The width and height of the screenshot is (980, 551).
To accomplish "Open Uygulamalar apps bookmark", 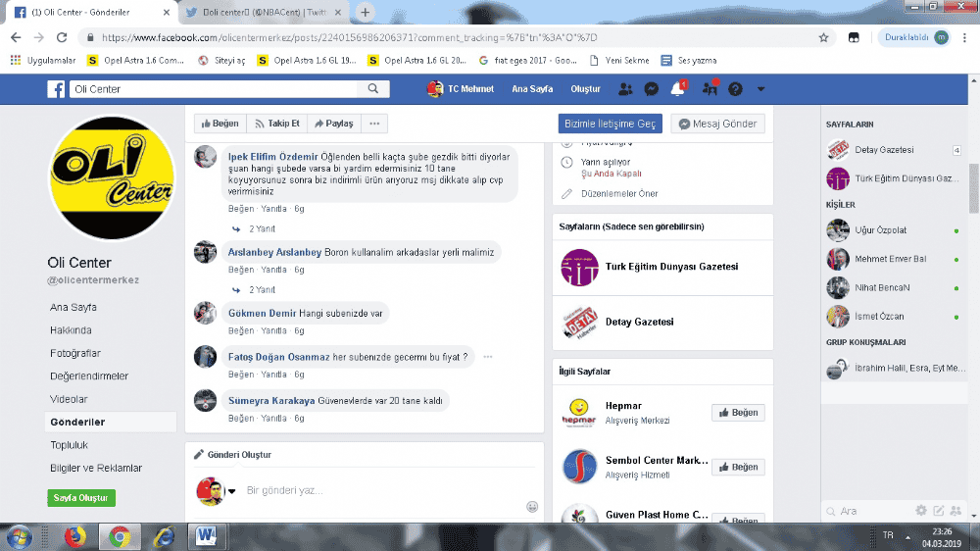I will click(x=43, y=61).
